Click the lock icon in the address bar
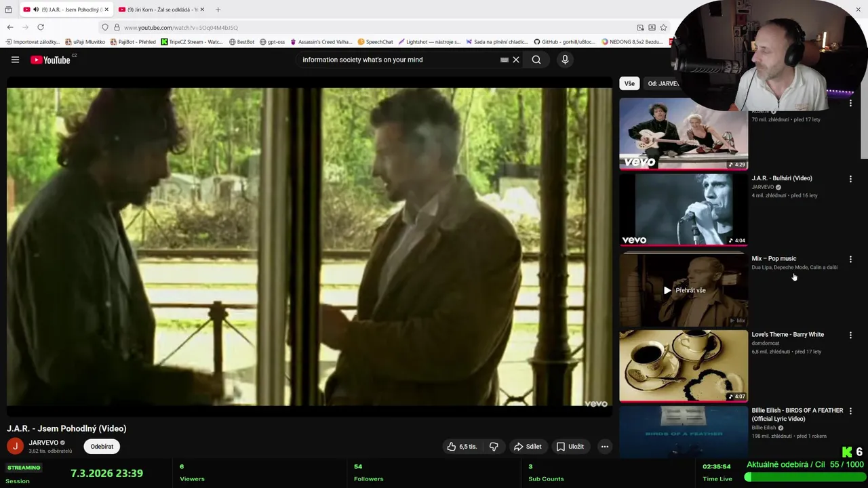Screen dimensions: 868x488 coord(116,27)
